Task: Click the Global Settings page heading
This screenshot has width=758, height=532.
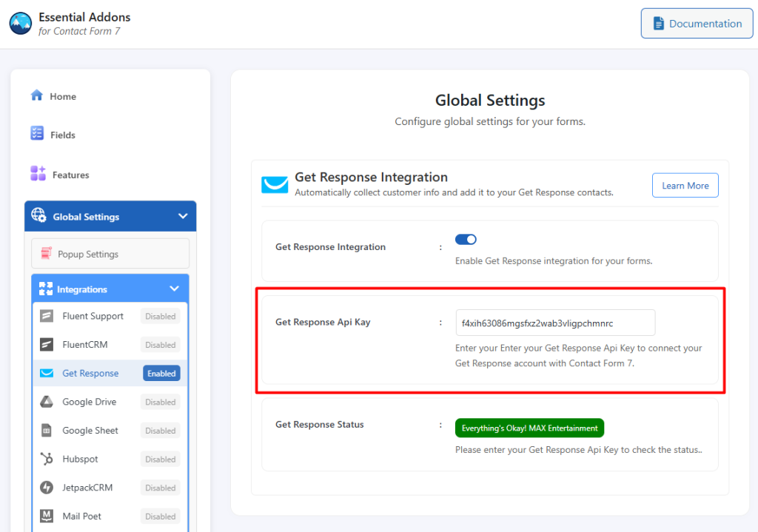Action: click(x=490, y=100)
